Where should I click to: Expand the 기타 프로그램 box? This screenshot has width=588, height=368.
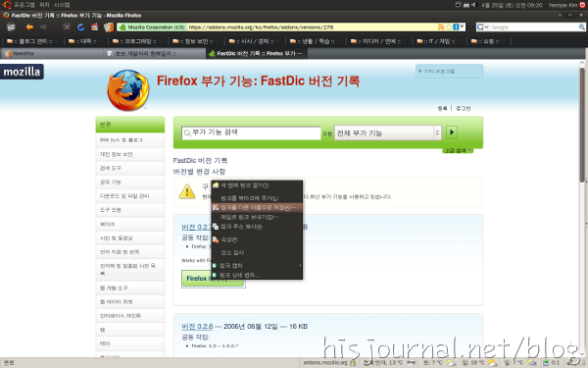[449, 71]
